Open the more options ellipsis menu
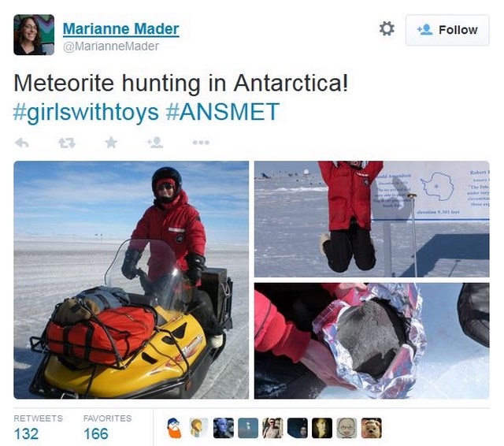 (201, 143)
